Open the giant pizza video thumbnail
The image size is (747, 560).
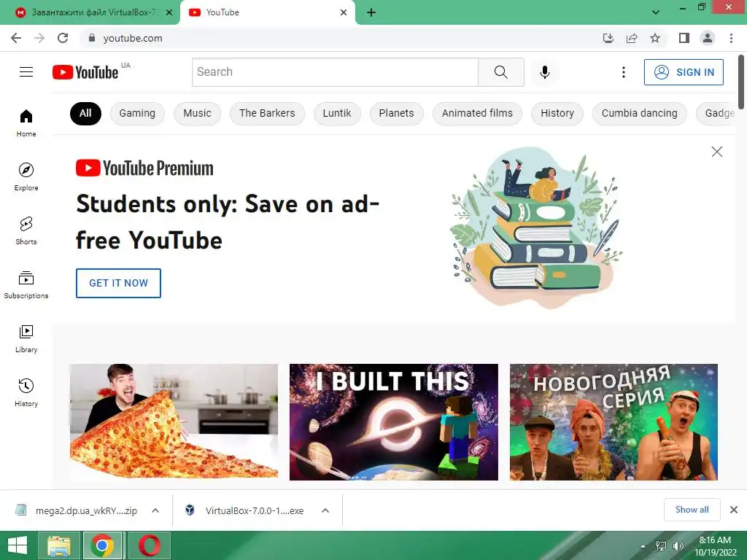click(174, 422)
